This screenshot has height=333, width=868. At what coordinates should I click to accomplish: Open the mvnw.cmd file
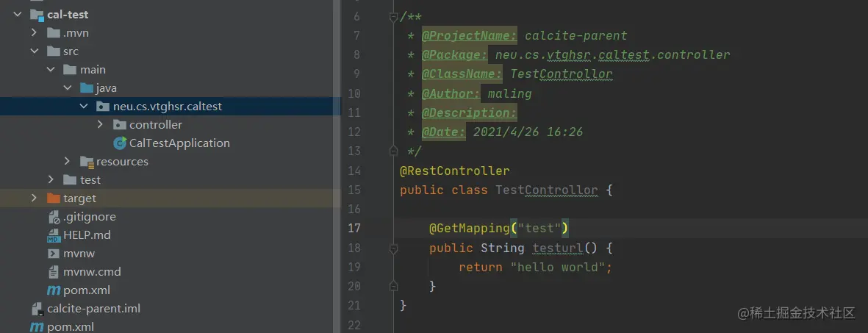click(x=92, y=272)
